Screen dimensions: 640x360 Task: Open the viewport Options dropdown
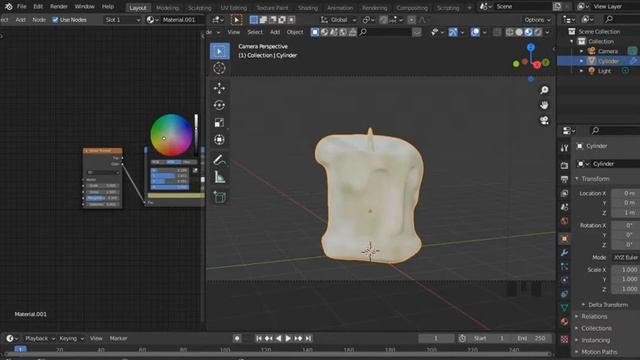(x=537, y=20)
